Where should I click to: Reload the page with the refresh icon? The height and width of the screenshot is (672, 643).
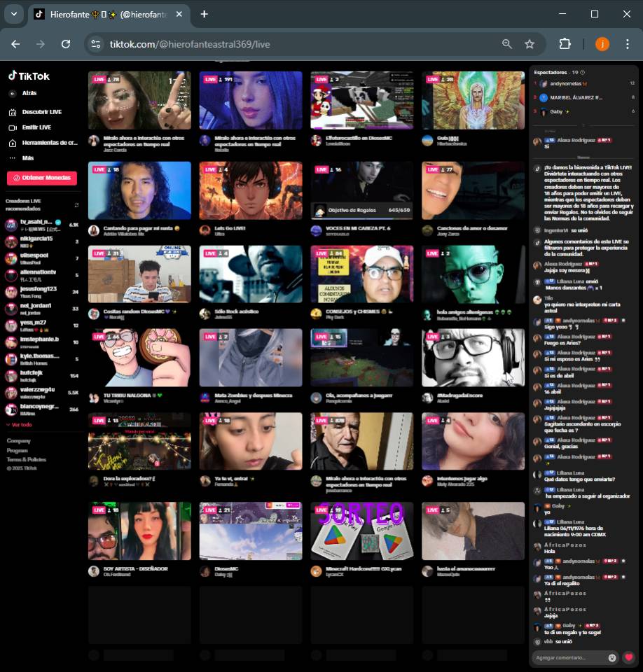point(66,44)
